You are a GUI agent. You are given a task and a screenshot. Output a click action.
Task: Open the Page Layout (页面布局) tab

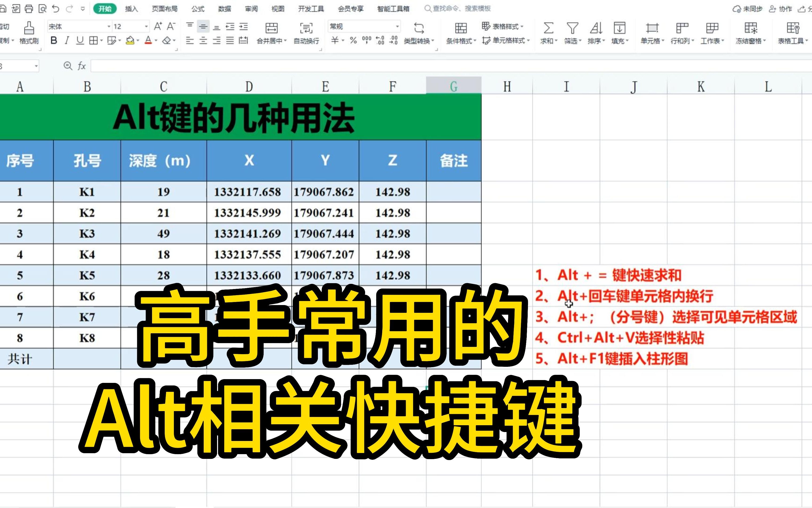(x=164, y=9)
